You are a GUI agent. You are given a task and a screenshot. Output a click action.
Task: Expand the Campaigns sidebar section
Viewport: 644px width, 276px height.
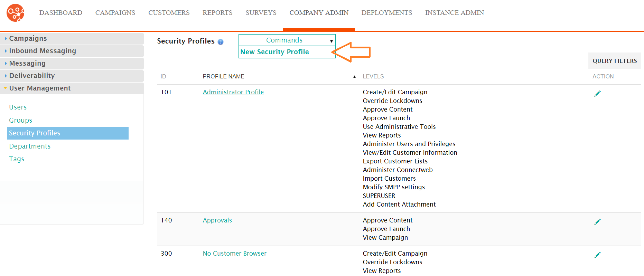pyautogui.click(x=72, y=38)
